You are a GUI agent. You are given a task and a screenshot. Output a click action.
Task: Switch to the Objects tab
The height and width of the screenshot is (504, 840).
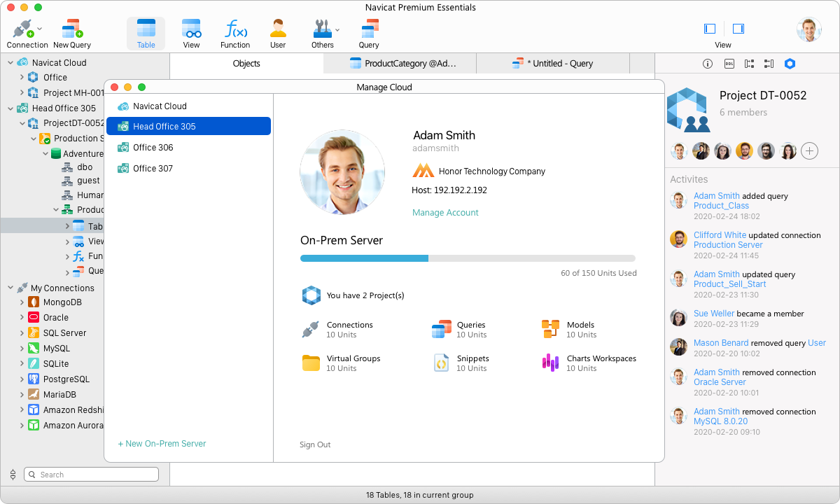246,63
